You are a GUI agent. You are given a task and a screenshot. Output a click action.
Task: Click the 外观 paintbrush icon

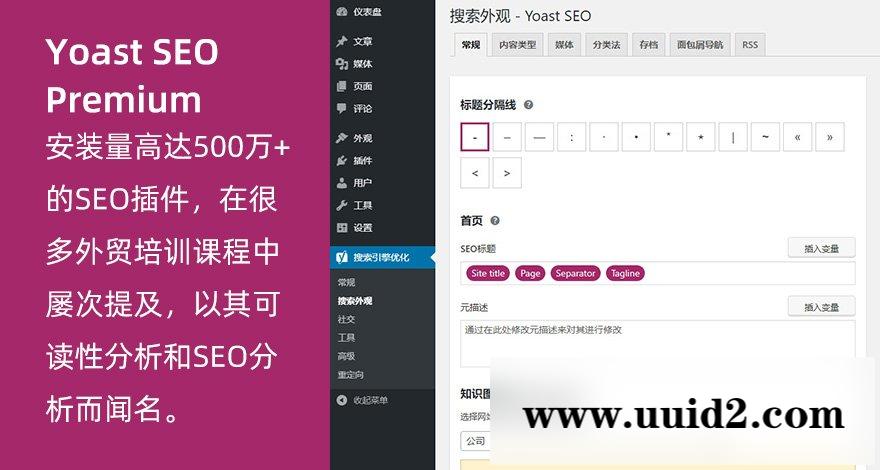coord(342,138)
